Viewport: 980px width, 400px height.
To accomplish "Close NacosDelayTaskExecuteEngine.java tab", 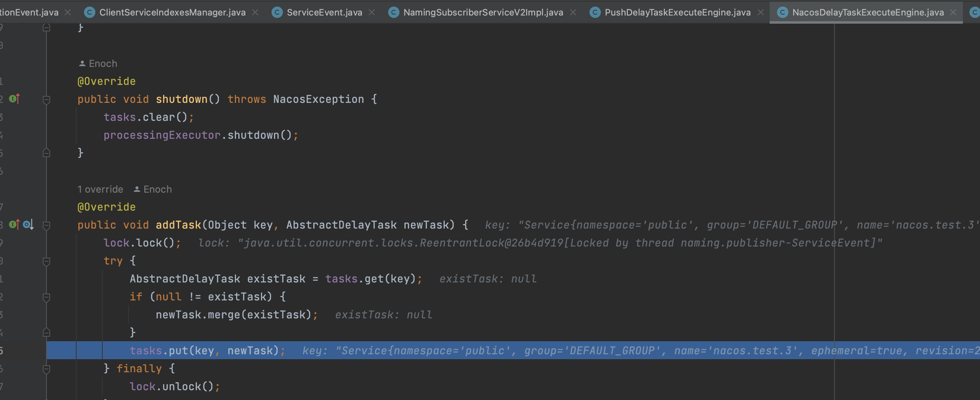I will [x=953, y=12].
